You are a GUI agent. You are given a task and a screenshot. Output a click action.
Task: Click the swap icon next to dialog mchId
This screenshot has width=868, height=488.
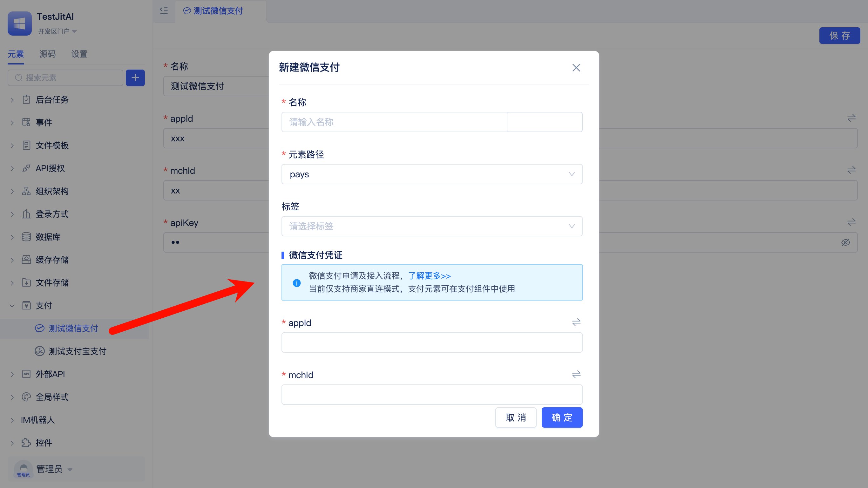click(576, 375)
